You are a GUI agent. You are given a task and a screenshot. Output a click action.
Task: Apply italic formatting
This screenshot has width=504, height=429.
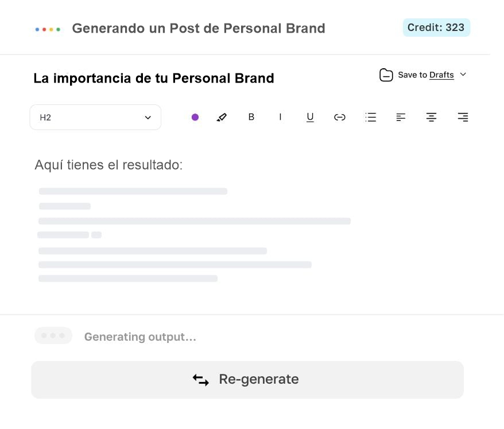tap(281, 117)
